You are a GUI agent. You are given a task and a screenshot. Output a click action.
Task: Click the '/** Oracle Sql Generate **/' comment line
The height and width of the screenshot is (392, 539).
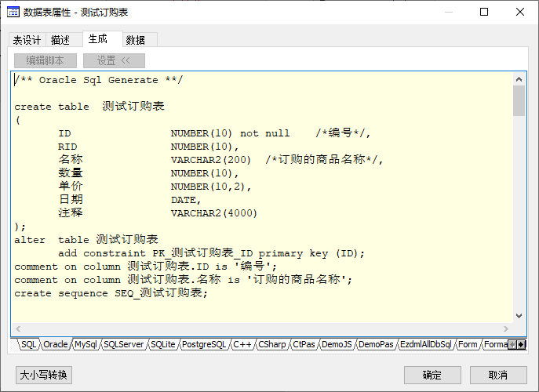click(99, 80)
